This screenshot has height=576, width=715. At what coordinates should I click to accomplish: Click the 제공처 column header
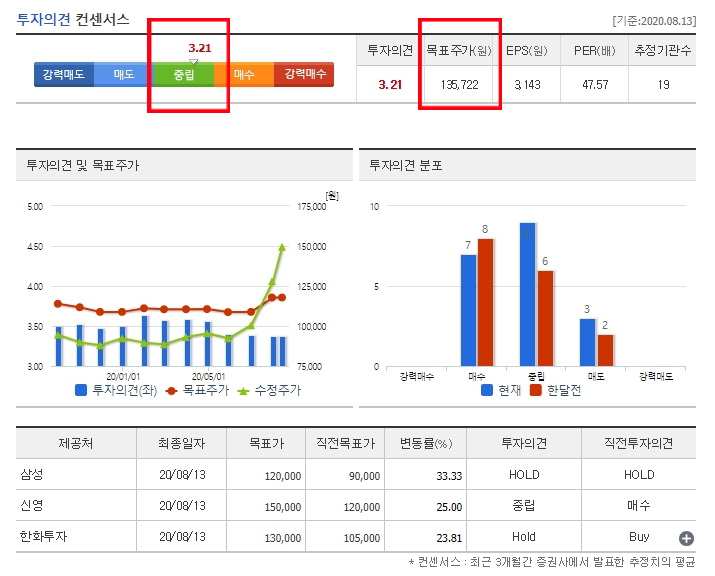click(x=76, y=443)
